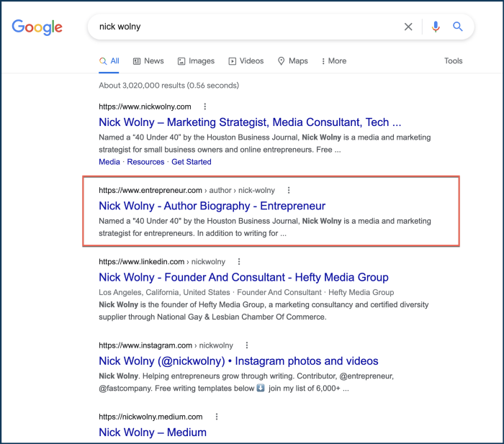This screenshot has height=444, width=504.
Task: Expand the More search categories menu
Action: [x=334, y=61]
